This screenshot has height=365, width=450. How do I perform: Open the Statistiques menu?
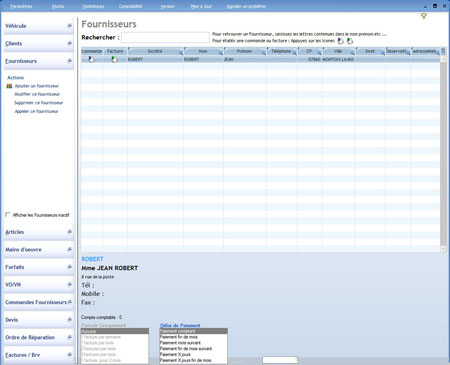pos(93,6)
